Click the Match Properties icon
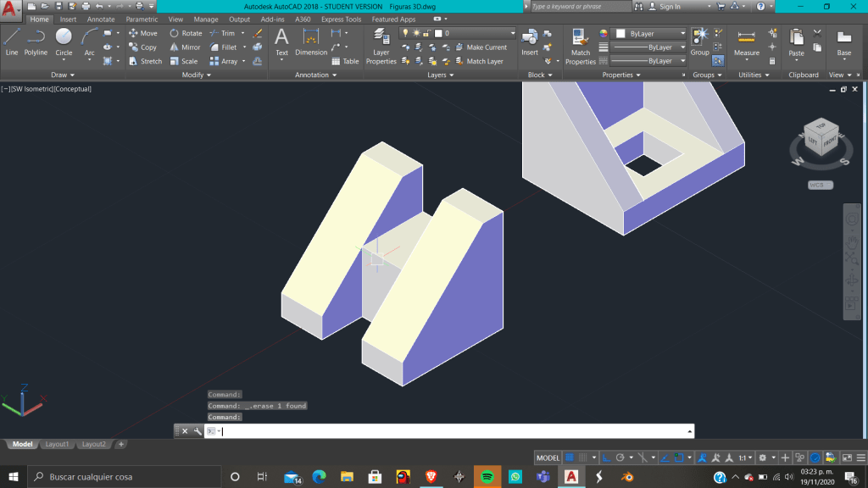 [x=581, y=47]
